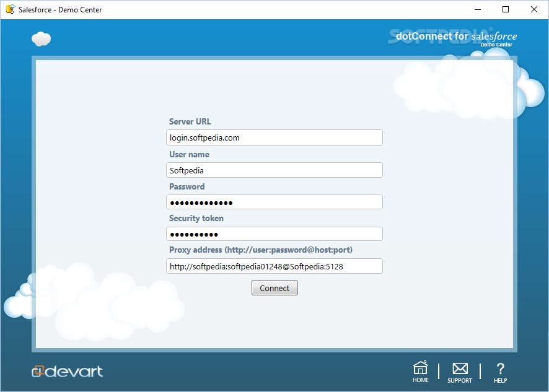
Task: Minimize the Salesforce Demo Center window
Action: [x=478, y=9]
